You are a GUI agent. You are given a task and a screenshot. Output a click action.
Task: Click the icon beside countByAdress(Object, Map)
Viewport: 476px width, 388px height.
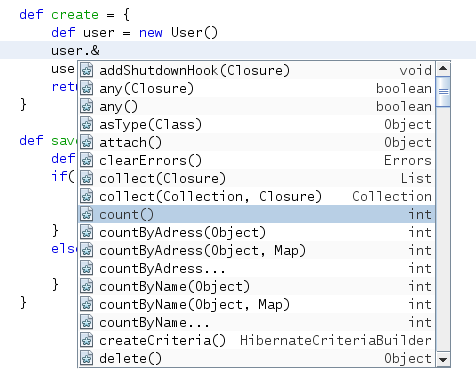87,250
